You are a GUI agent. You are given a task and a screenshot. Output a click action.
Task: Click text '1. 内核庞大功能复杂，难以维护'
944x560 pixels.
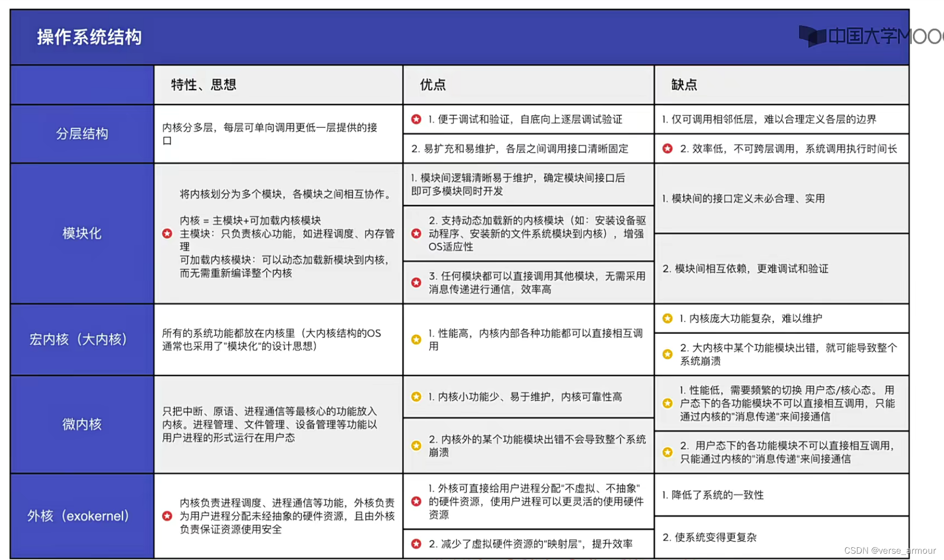pyautogui.click(x=751, y=318)
